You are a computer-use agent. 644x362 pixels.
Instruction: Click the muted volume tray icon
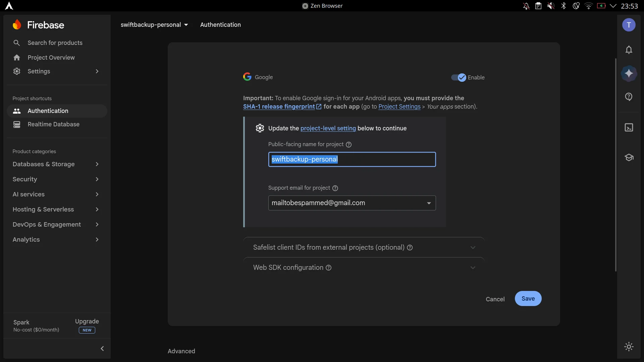(x=551, y=6)
